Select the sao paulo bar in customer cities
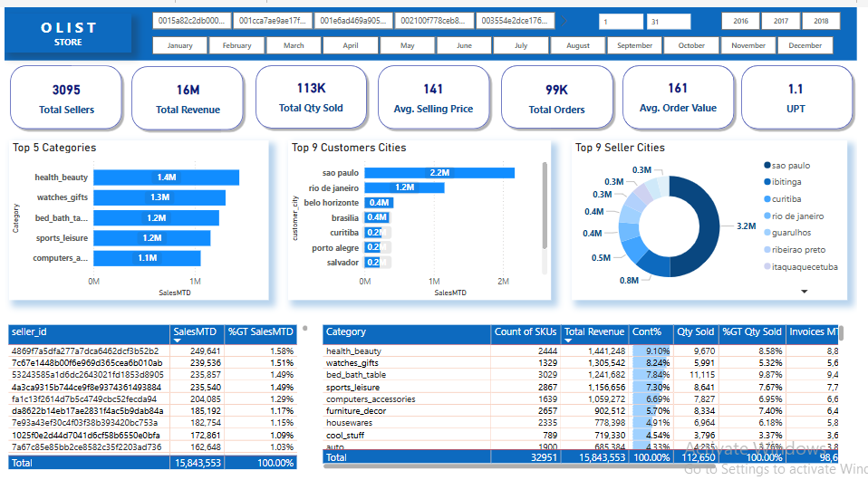 (x=439, y=173)
